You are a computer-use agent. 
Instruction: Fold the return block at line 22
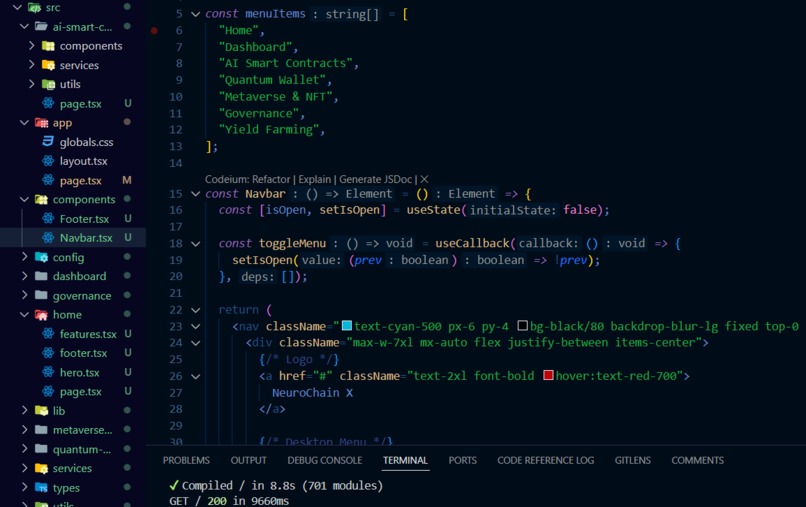tap(195, 310)
